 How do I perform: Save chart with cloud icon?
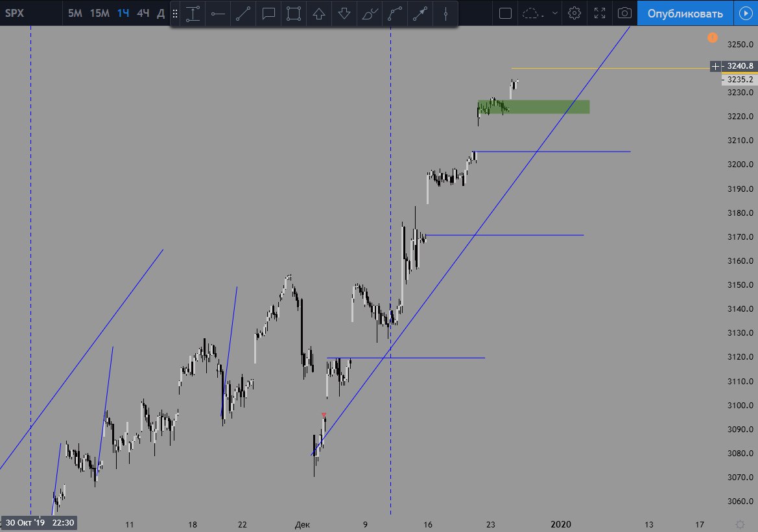point(533,13)
